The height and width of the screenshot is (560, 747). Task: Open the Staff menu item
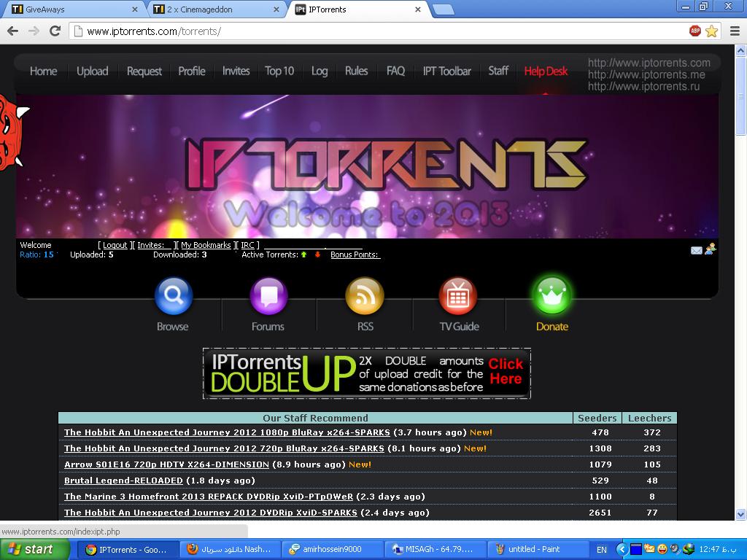point(498,71)
